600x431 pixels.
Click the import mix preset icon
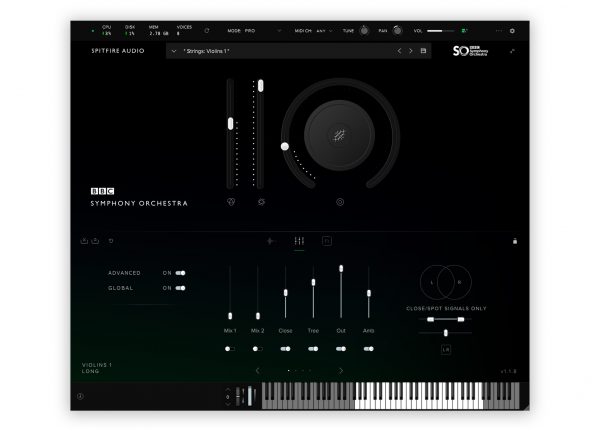[84, 241]
